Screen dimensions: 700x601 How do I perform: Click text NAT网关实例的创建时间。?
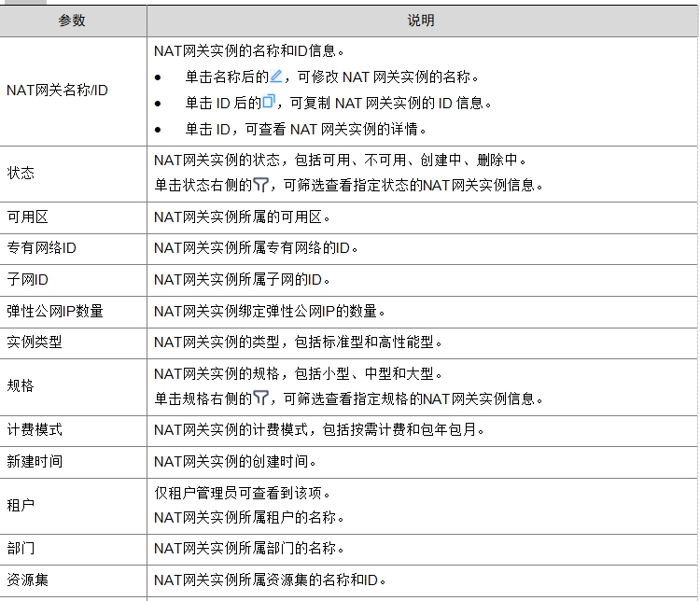pyautogui.click(x=235, y=462)
